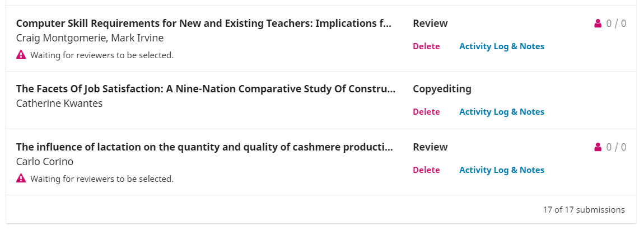Click the Copyediting stage label
Screen dimensions: 644x230
click(x=442, y=89)
